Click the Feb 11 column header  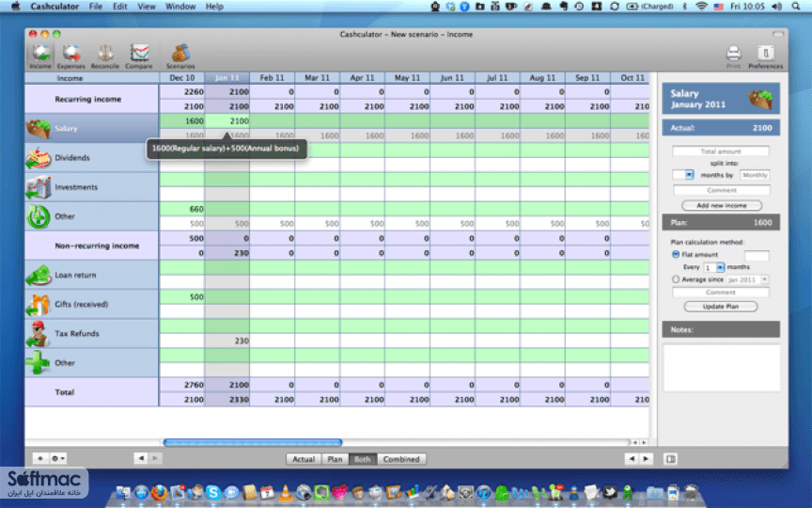pyautogui.click(x=273, y=78)
